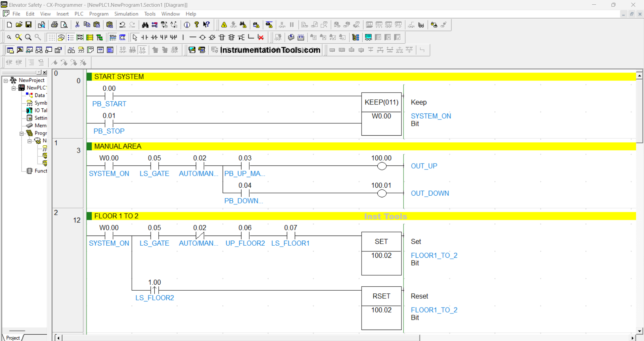Activate the selection arrow tool in the diagram toolbar

point(135,37)
